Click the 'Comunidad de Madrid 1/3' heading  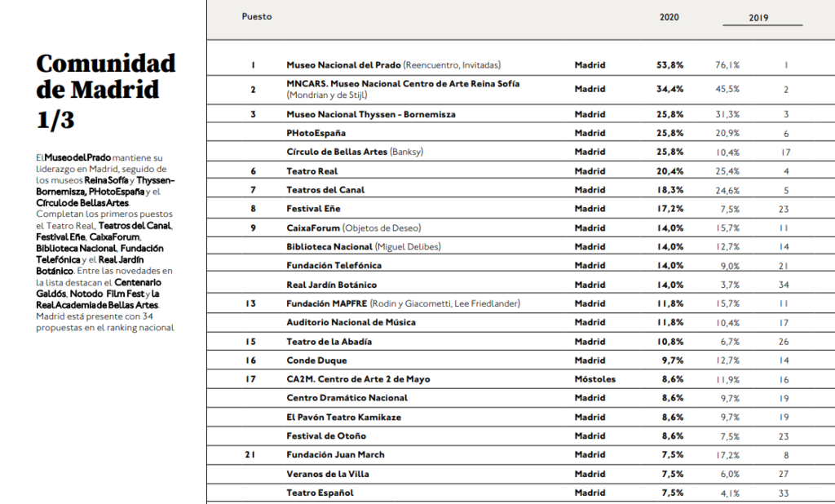click(x=106, y=91)
